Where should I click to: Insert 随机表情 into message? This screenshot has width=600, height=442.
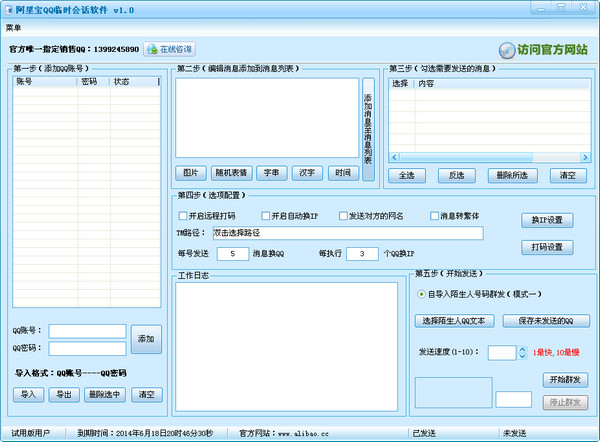[x=231, y=173]
